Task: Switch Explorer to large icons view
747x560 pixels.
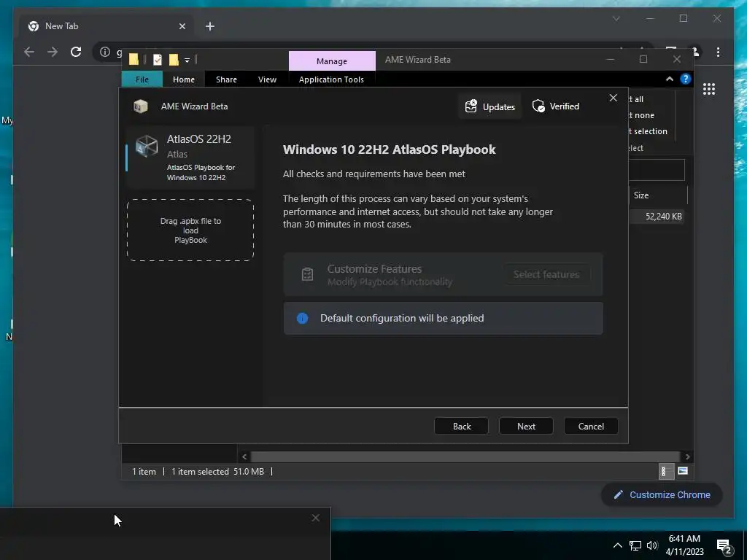Action: 683,471
